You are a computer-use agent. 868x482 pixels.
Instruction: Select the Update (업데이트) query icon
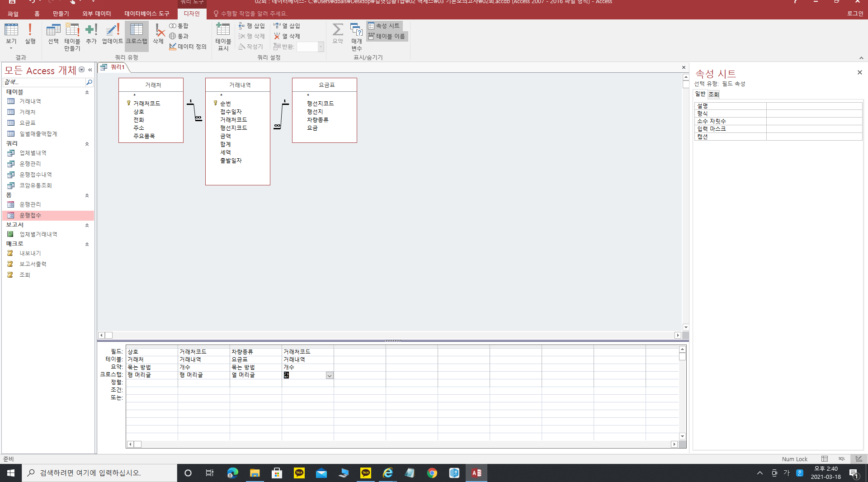pos(112,34)
